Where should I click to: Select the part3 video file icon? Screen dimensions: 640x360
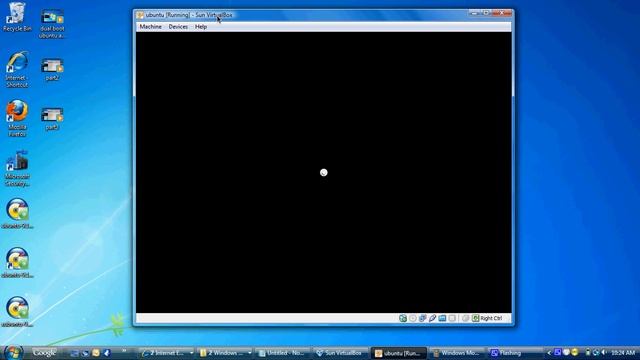52,119
